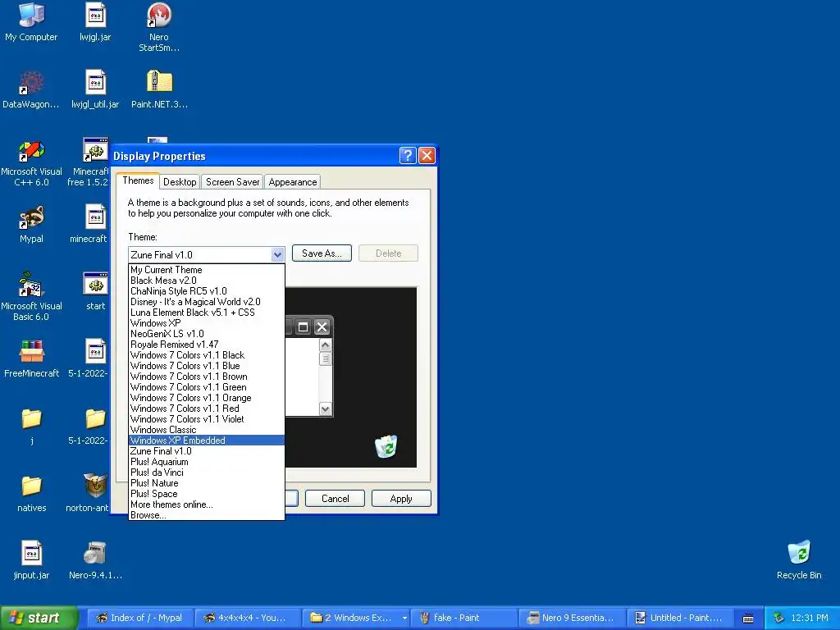Pick Windows 7 Colors v1.1 Orange

pos(207,398)
